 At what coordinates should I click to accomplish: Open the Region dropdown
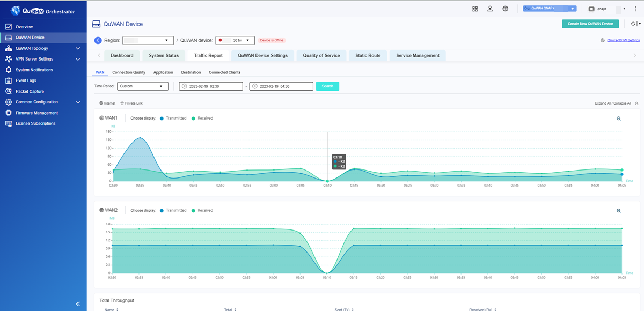149,40
